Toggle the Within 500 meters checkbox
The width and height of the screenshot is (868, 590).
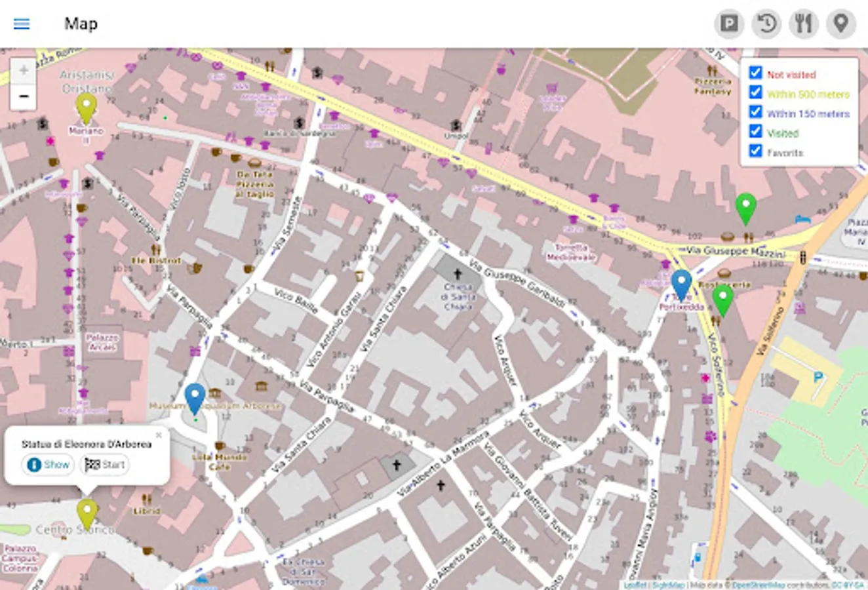click(x=756, y=92)
